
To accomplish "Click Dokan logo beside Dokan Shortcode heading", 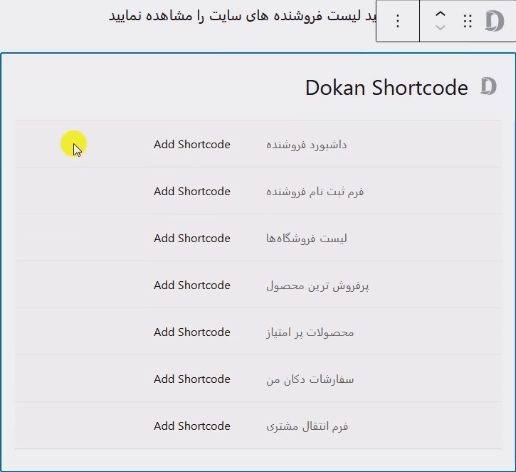I will [489, 86].
